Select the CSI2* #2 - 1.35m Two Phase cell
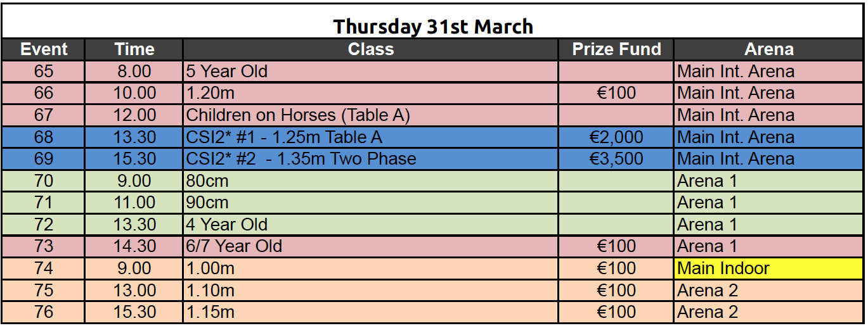Viewport: 868px width, 328px height. 371,159
